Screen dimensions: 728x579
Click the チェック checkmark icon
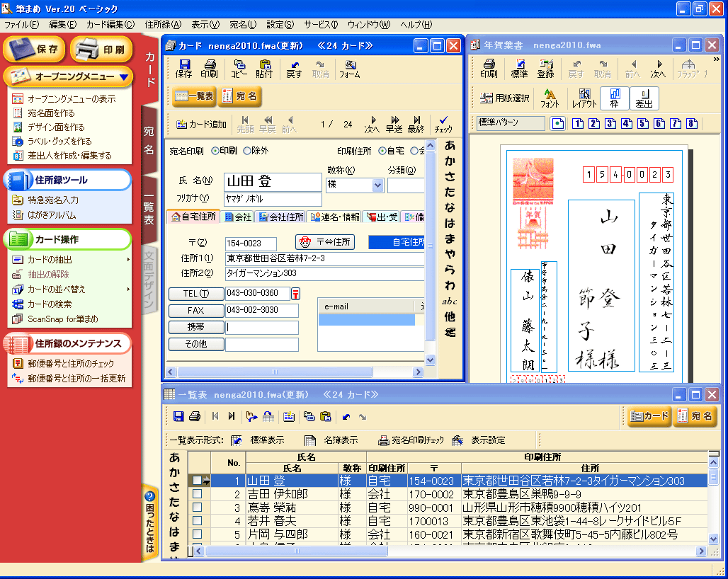click(443, 124)
